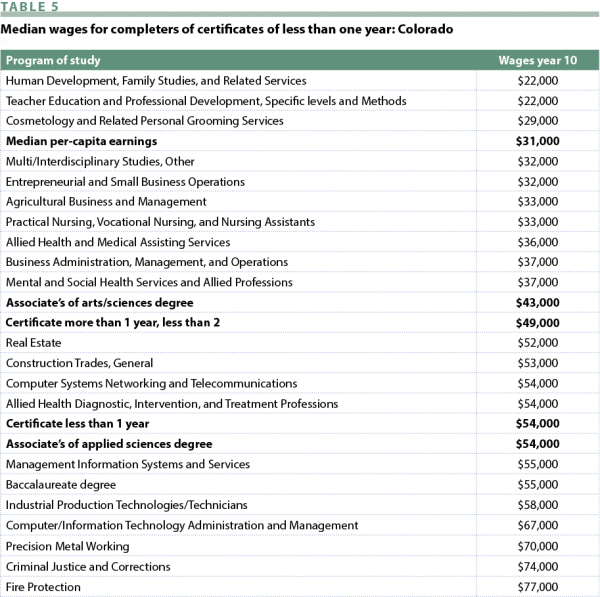Select the Cosmetology and Related Personal Grooming row
The height and width of the screenshot is (597, 600).
click(x=142, y=119)
